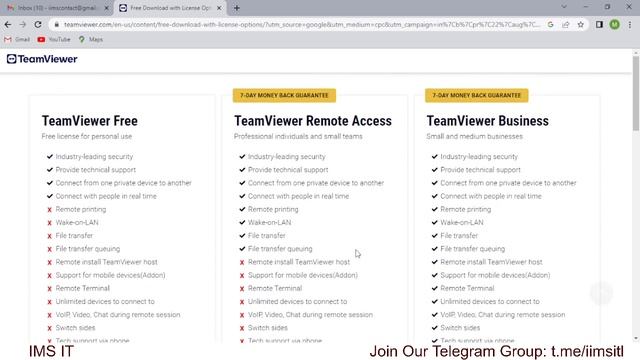This screenshot has height=360, width=640.
Task: Click the TeamViewer Remote Access heading
Action: pyautogui.click(x=313, y=121)
